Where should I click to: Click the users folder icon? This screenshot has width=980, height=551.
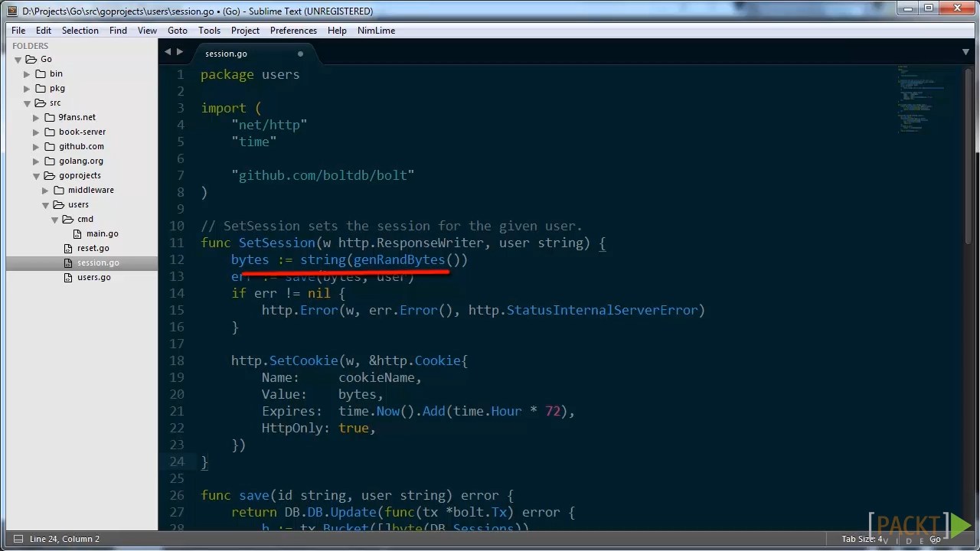(59, 204)
